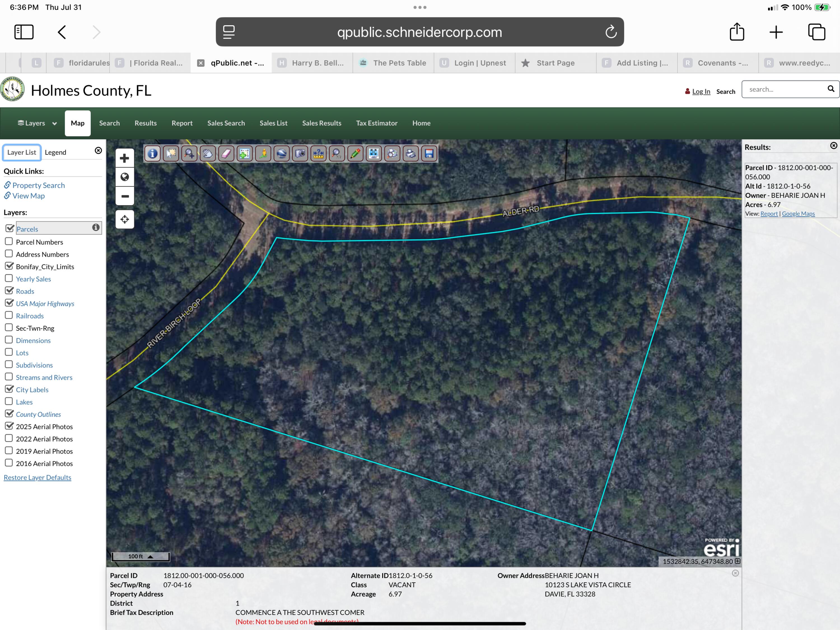Uncheck the Roads layer
Viewport: 840px width, 630px height.
click(9, 291)
